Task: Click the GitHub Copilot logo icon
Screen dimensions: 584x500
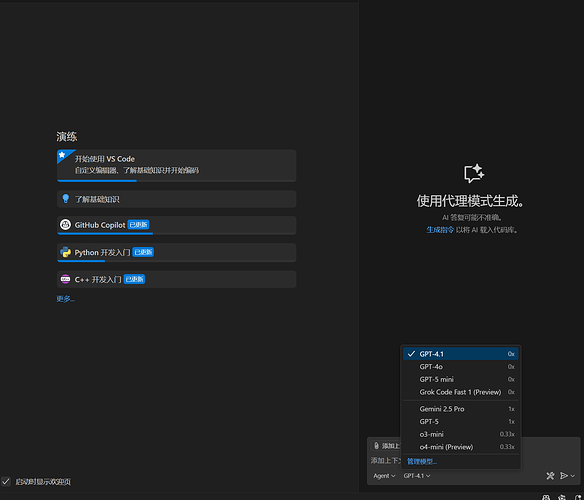Action: tap(66, 225)
